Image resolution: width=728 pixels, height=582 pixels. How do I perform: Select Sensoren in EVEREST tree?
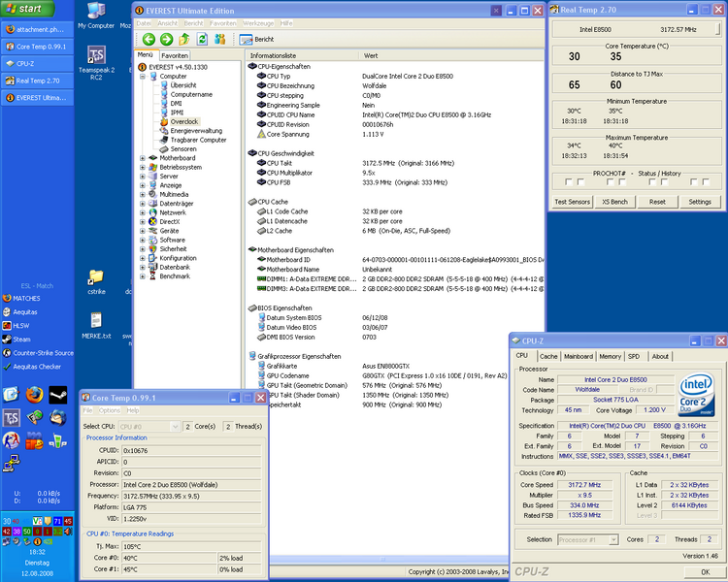[x=183, y=149]
